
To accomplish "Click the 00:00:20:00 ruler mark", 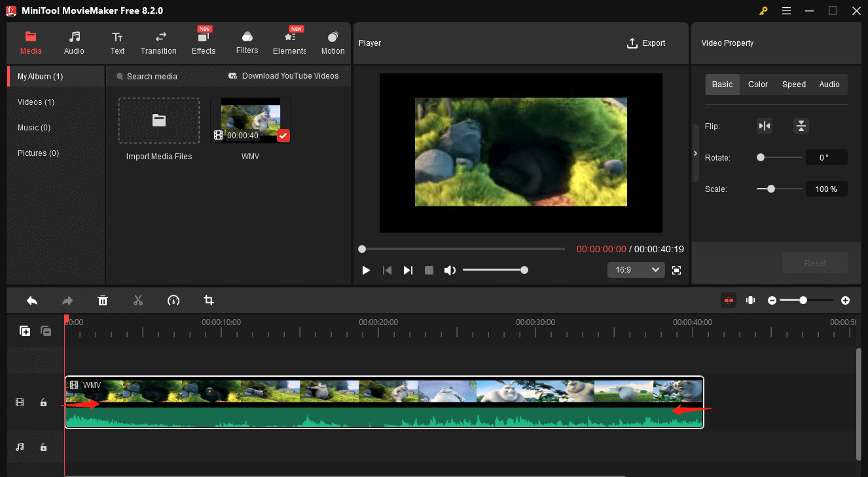I will pyautogui.click(x=378, y=322).
